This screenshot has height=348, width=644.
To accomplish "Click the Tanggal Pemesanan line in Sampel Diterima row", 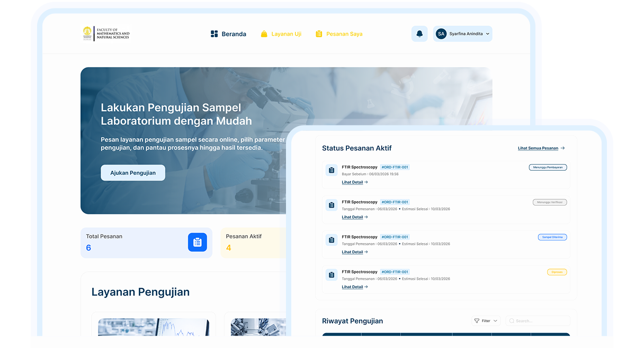I will pos(396,244).
